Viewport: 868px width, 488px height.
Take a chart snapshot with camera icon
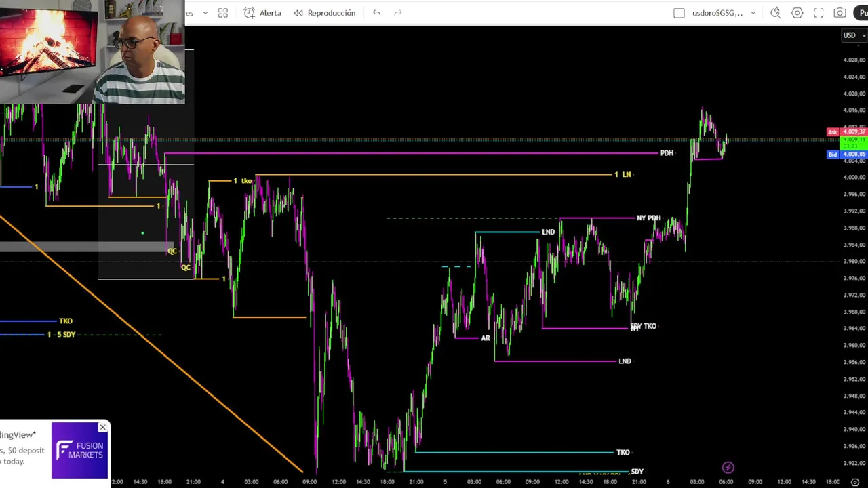tap(840, 13)
